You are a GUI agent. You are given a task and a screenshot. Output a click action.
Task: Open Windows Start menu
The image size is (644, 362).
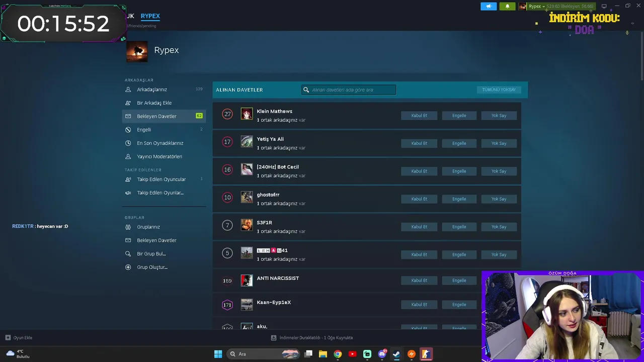[x=218, y=354]
